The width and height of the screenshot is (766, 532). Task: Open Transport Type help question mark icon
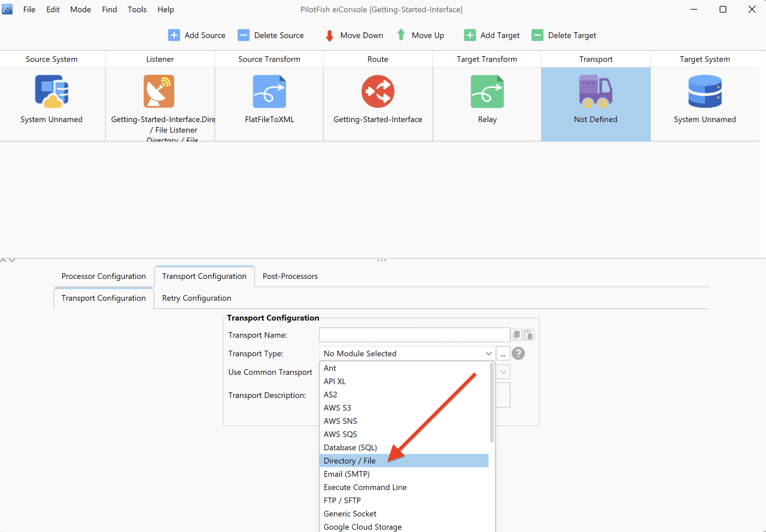[518, 353]
